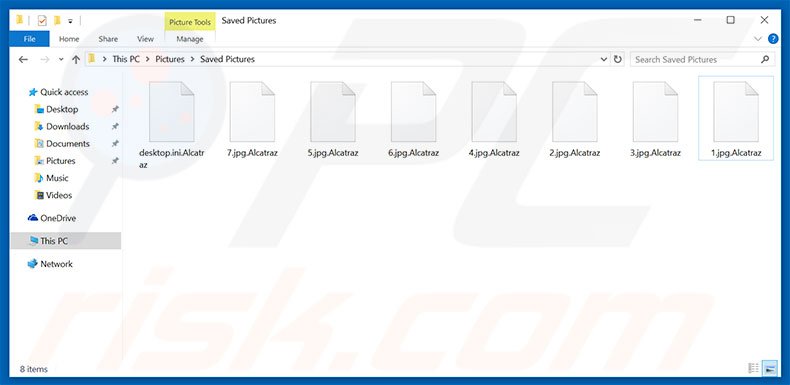Select the 7.jpg.Alcatraz file icon
This screenshot has width=790, height=385.
click(x=252, y=111)
